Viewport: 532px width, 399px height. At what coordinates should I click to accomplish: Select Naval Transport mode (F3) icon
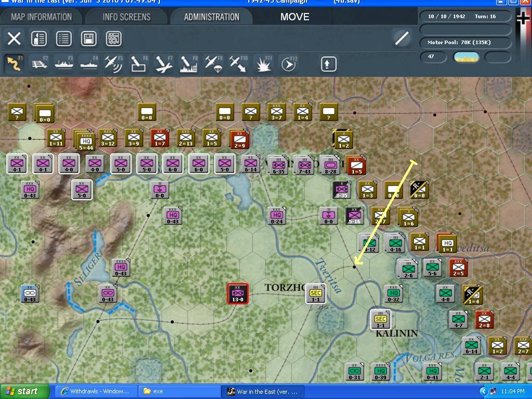[64, 64]
